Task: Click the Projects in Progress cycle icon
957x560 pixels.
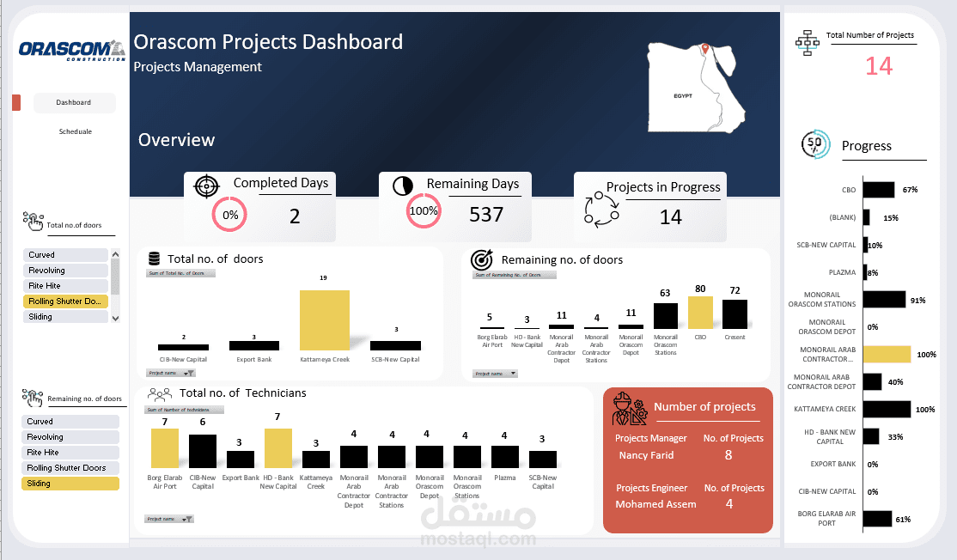Action: (x=601, y=210)
